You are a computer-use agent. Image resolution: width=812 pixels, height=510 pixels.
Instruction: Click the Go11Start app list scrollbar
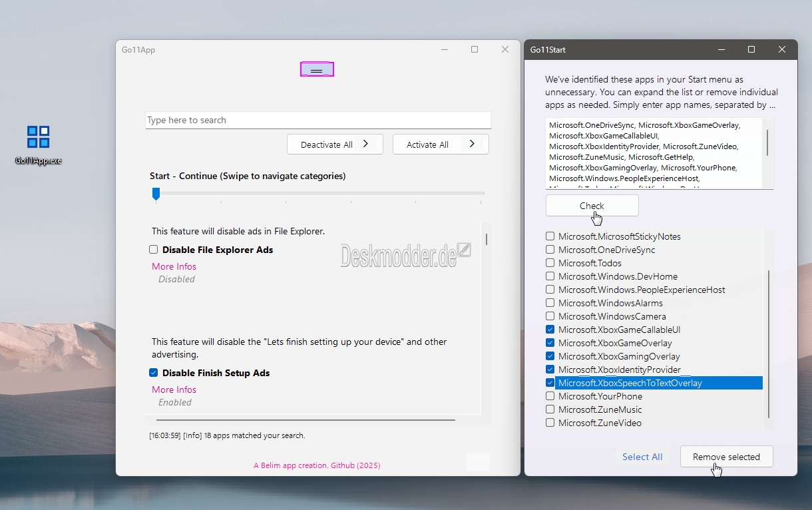[769, 344]
